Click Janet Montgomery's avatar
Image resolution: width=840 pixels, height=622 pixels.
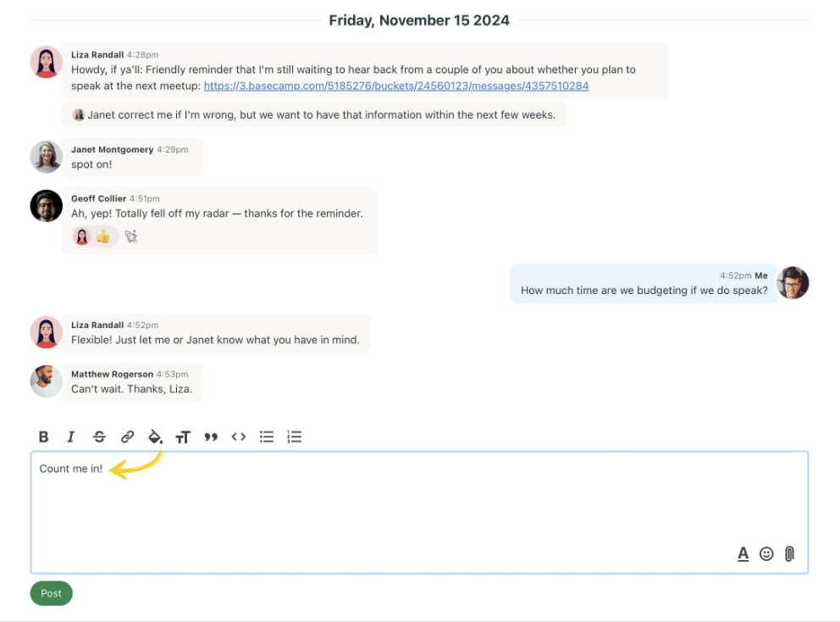(47, 157)
